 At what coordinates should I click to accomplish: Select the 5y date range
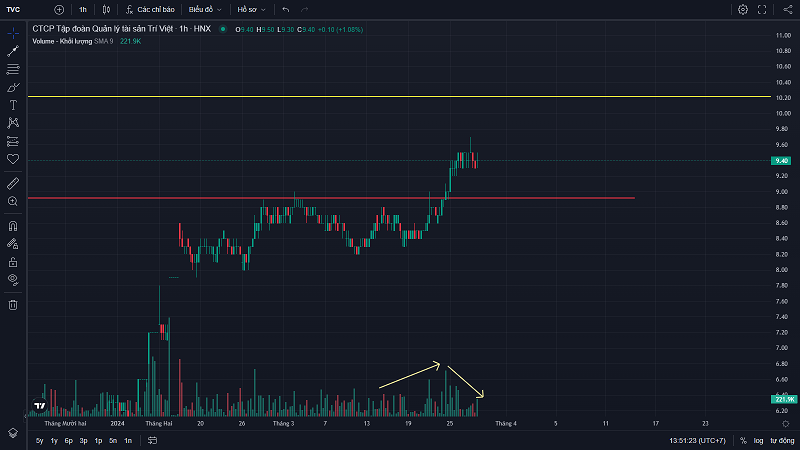pyautogui.click(x=39, y=440)
